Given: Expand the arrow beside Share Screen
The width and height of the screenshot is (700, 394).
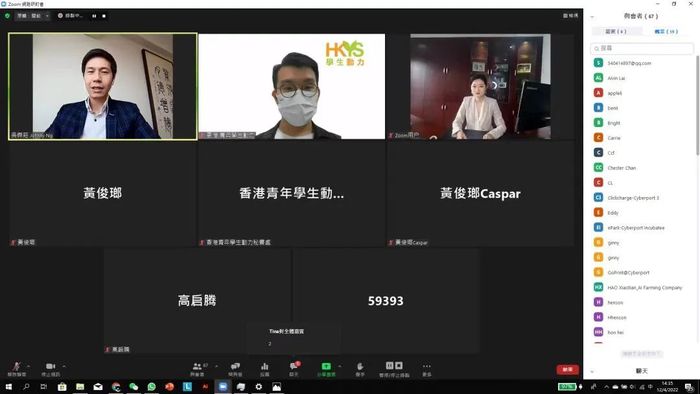Looking at the screenshot, I should point(340,366).
